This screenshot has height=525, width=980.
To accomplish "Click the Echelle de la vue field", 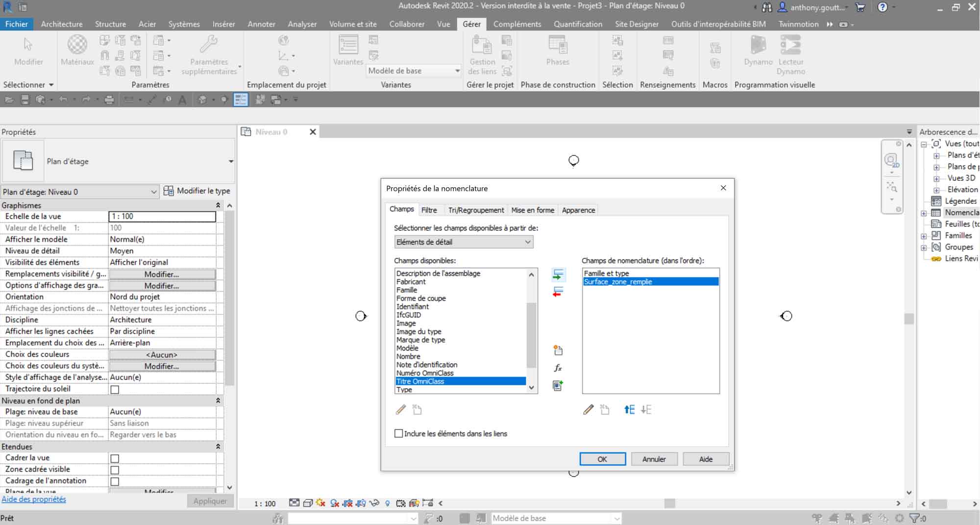I will (x=162, y=216).
